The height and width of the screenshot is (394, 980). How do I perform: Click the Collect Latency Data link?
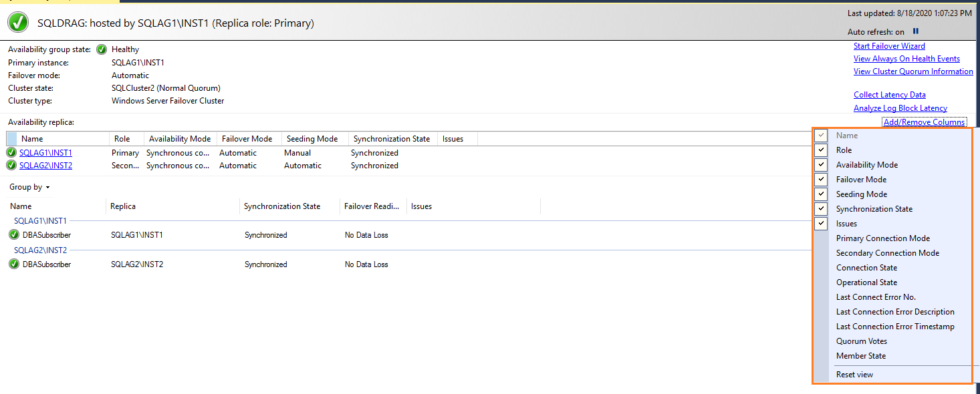[890, 95]
